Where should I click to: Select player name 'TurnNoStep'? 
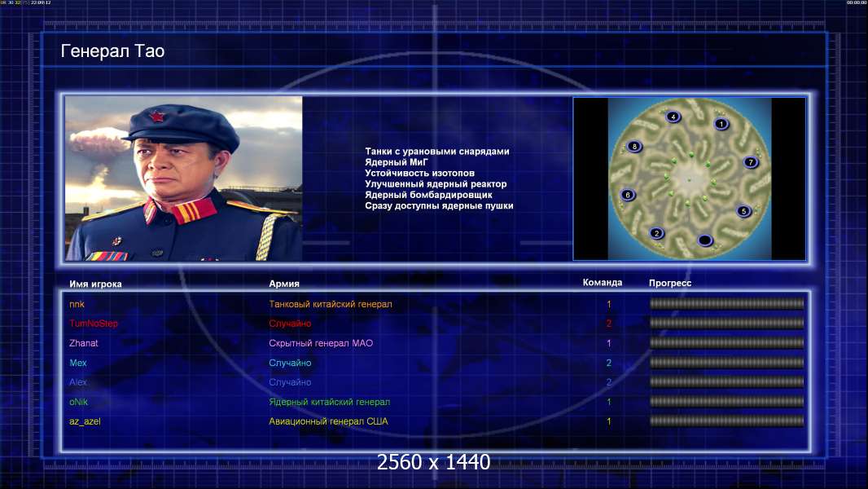[94, 324]
